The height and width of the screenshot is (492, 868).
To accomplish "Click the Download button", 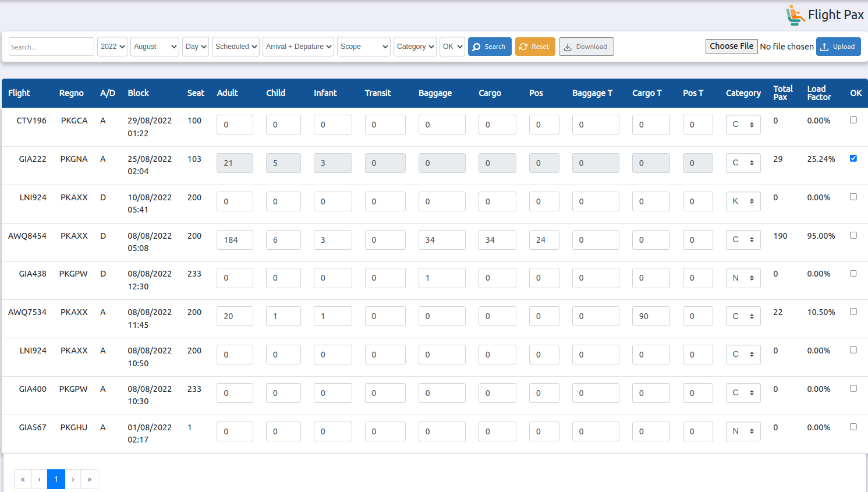I will (x=586, y=47).
